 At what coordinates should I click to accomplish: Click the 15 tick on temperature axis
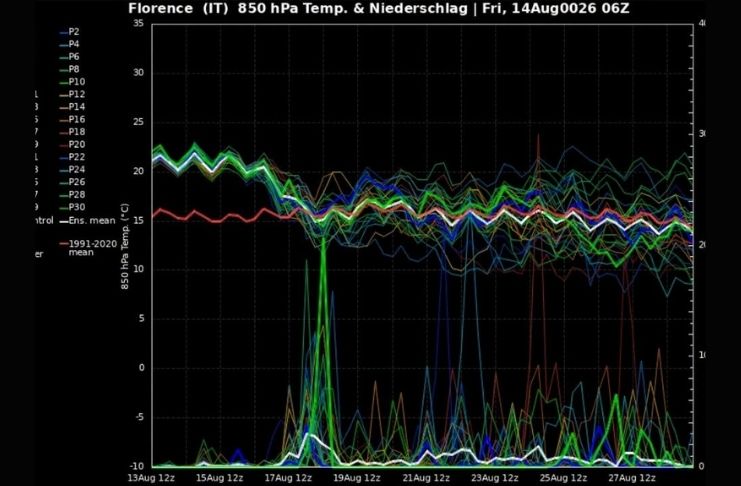pyautogui.click(x=138, y=220)
